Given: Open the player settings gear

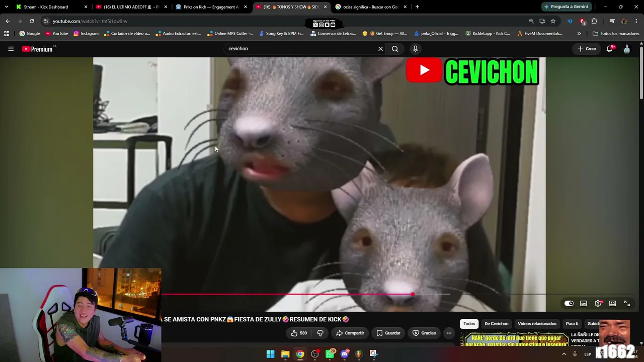Looking at the screenshot, I should [598, 303].
